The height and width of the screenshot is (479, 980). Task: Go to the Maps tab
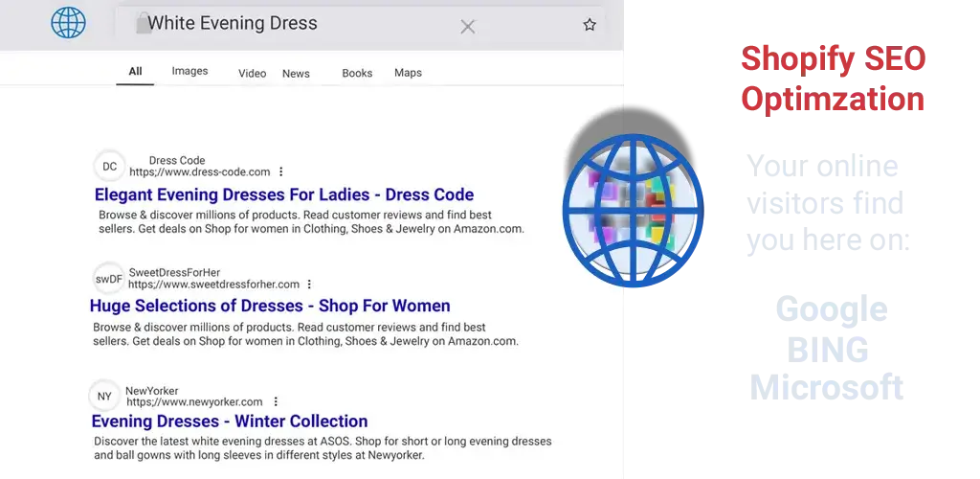tap(408, 73)
